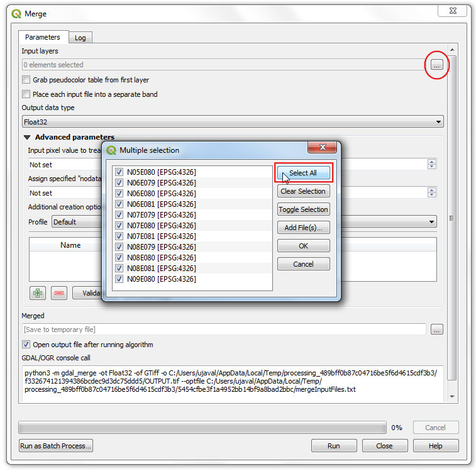Click the red minus remove-row icon
Screen dimensions: 476x471
point(59,292)
